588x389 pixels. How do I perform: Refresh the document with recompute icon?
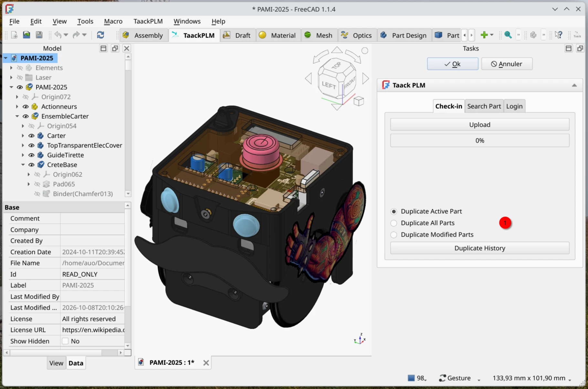point(100,35)
